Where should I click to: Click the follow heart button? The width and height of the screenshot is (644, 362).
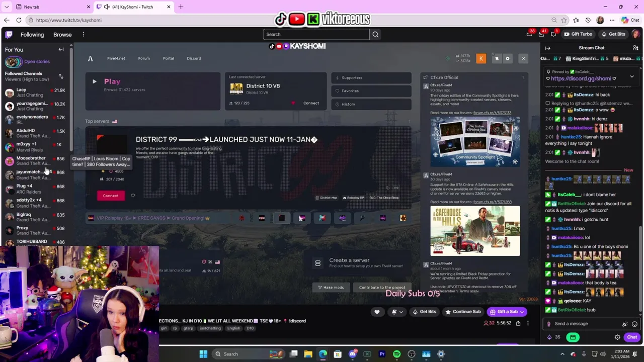pos(377,312)
